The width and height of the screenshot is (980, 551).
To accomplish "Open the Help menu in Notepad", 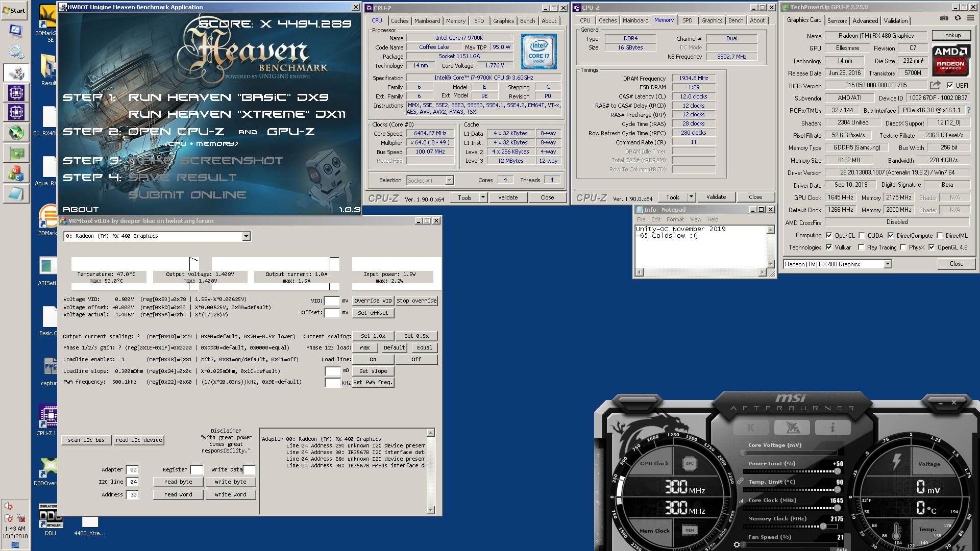I will coord(713,219).
